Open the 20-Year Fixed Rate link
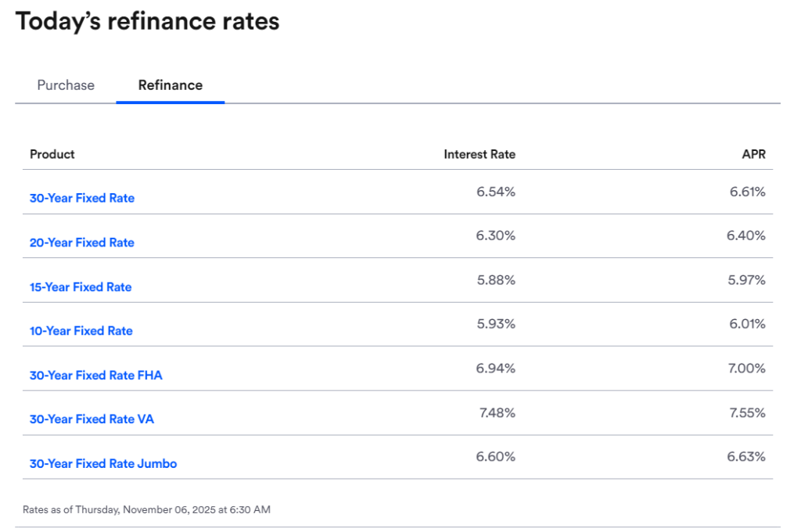The height and width of the screenshot is (532, 801). click(x=81, y=243)
